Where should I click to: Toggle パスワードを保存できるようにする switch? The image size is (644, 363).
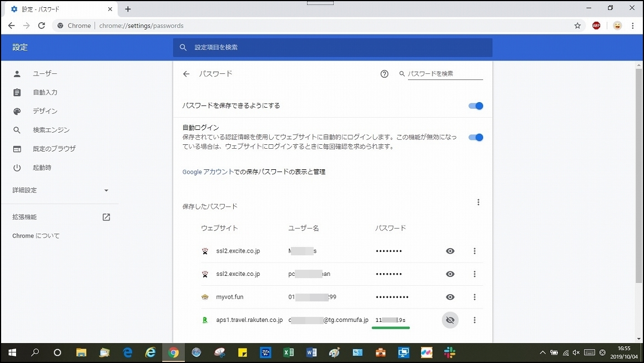tap(476, 106)
